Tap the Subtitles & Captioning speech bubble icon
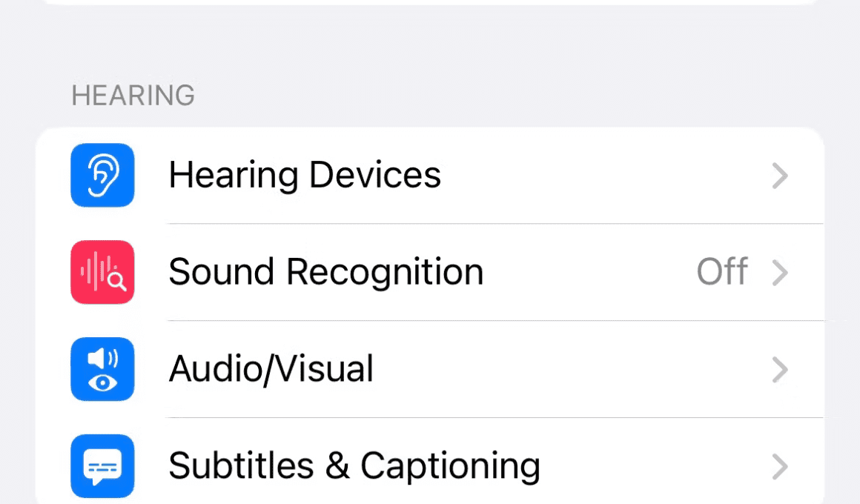The height and width of the screenshot is (504, 860). point(102,466)
